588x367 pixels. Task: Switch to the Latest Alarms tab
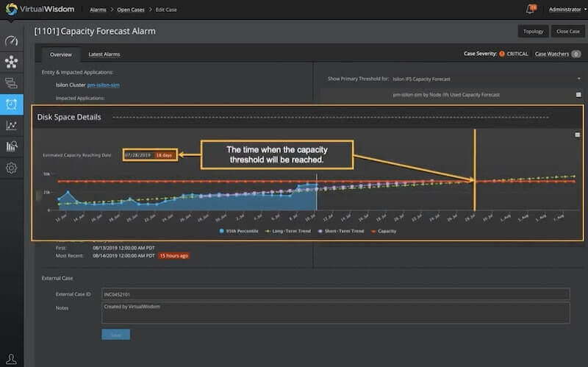[x=104, y=54]
